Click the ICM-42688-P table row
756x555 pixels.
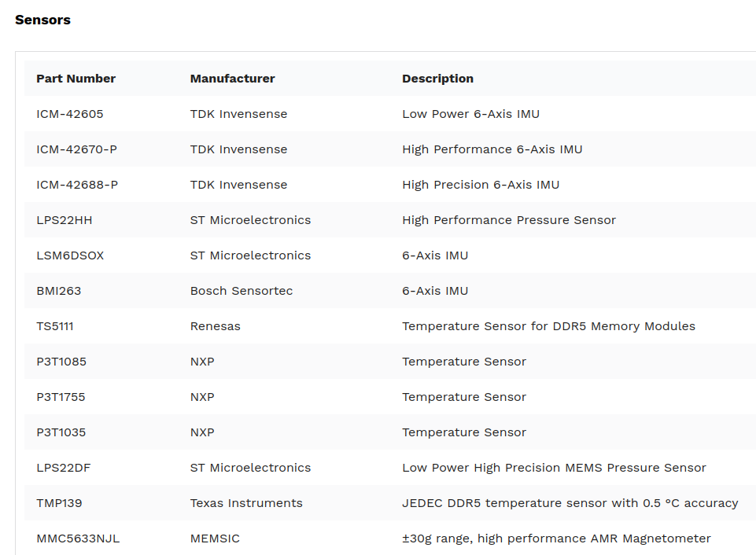pyautogui.click(x=390, y=185)
